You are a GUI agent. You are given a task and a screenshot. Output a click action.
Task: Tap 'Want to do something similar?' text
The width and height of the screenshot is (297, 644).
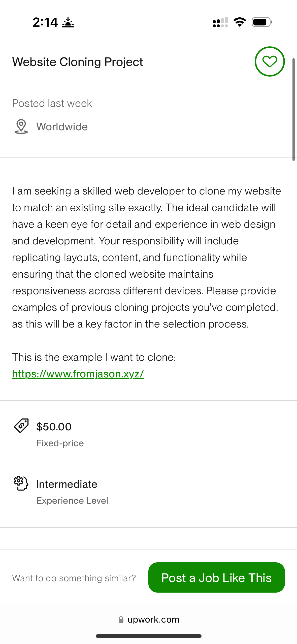click(74, 578)
